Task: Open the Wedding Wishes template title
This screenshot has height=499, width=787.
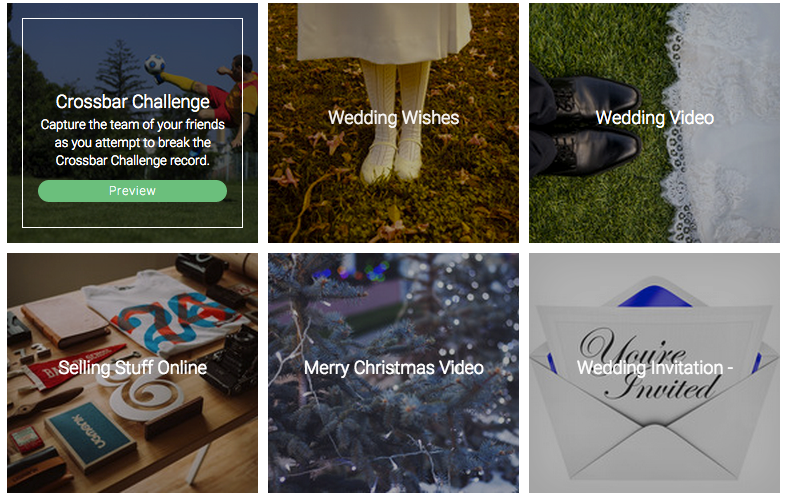Action: 394,117
